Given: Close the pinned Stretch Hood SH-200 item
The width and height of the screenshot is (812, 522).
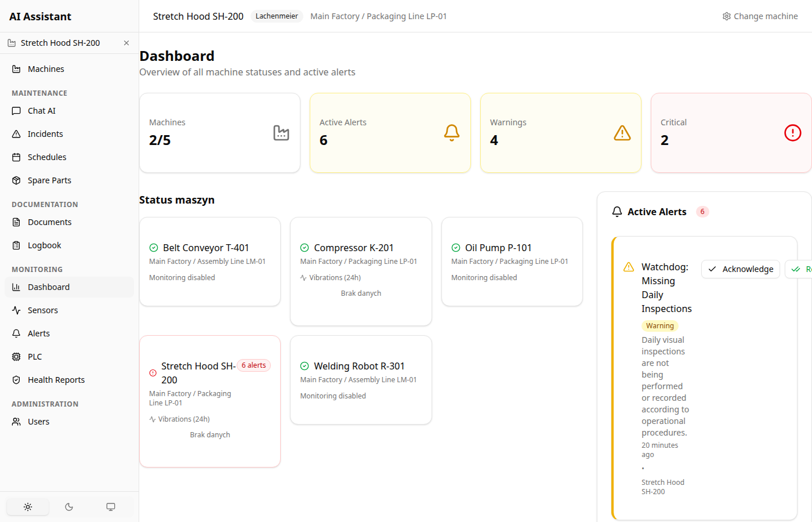Looking at the screenshot, I should pyautogui.click(x=126, y=42).
